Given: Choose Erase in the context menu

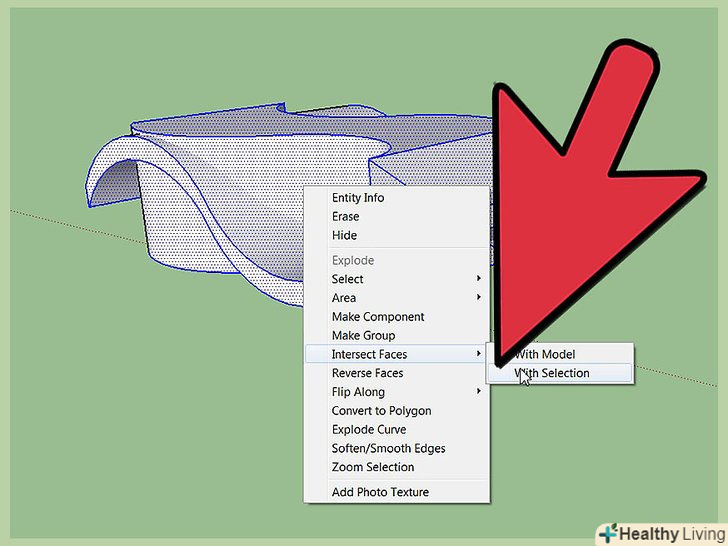Looking at the screenshot, I should [396, 216].
